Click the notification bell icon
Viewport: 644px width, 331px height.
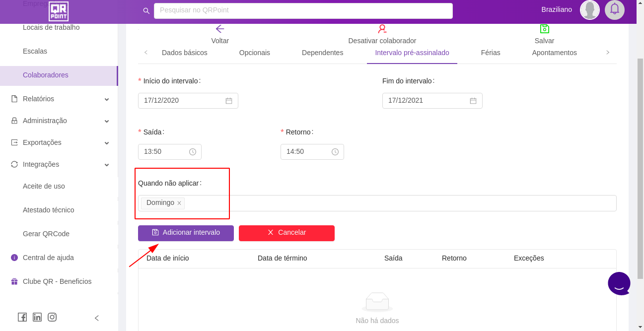click(614, 9)
